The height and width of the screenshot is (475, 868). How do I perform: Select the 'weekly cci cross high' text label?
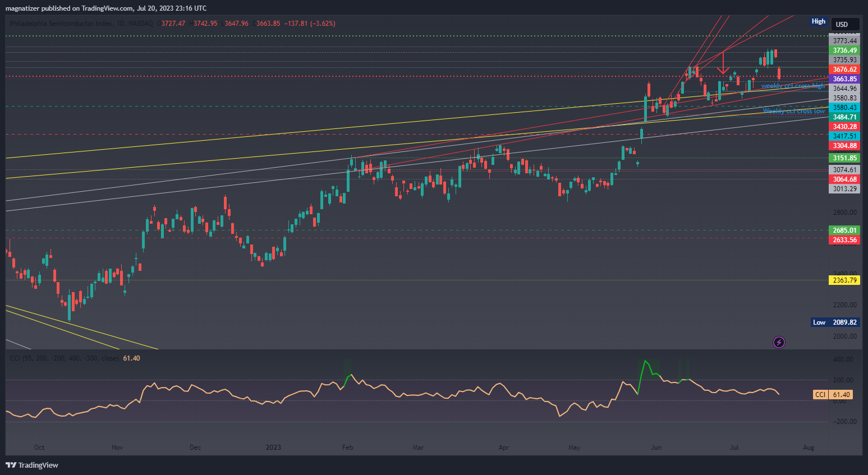point(793,86)
